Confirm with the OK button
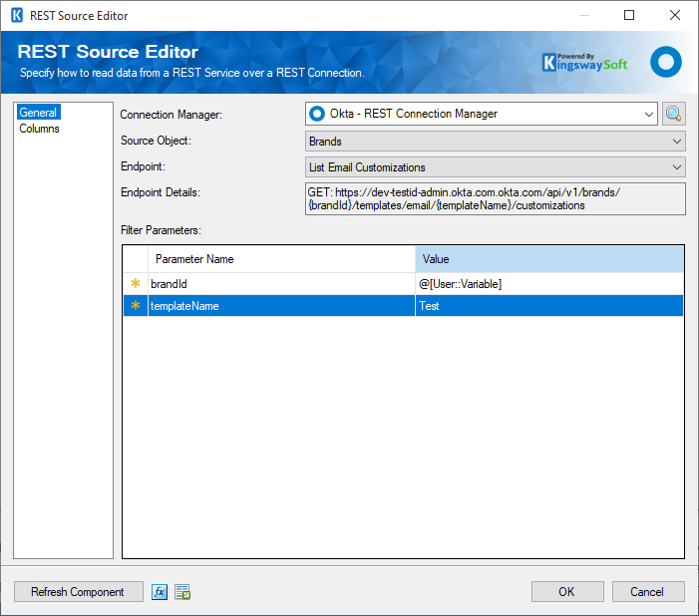 [x=567, y=592]
